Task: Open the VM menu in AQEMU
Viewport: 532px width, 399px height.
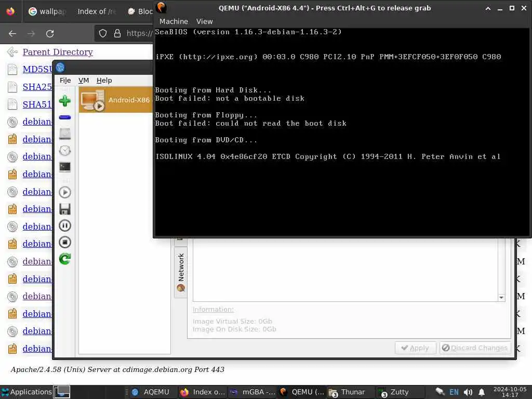Action: click(84, 81)
